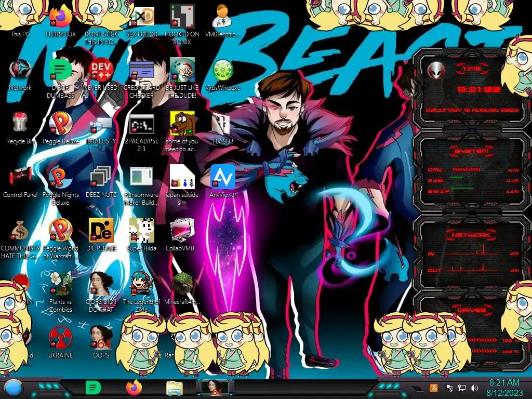Launch the FURRY FUX Firefox shortcut
The width and height of the screenshot is (532, 399).
click(60, 21)
